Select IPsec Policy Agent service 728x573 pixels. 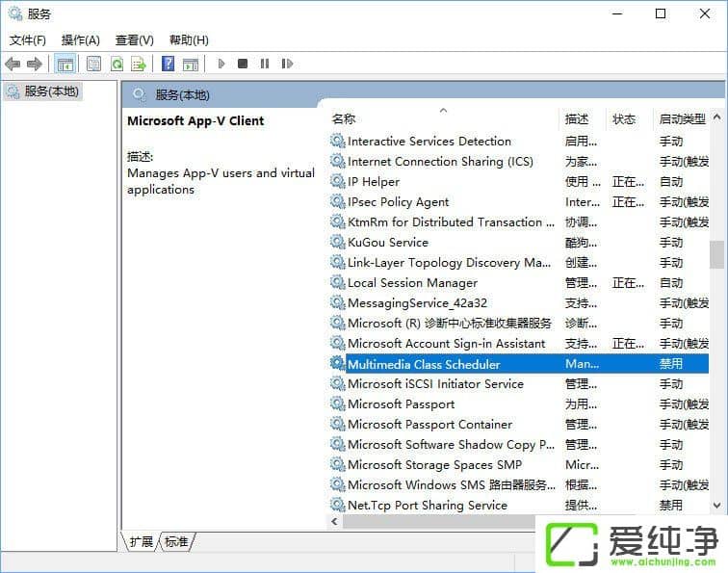coord(519,202)
